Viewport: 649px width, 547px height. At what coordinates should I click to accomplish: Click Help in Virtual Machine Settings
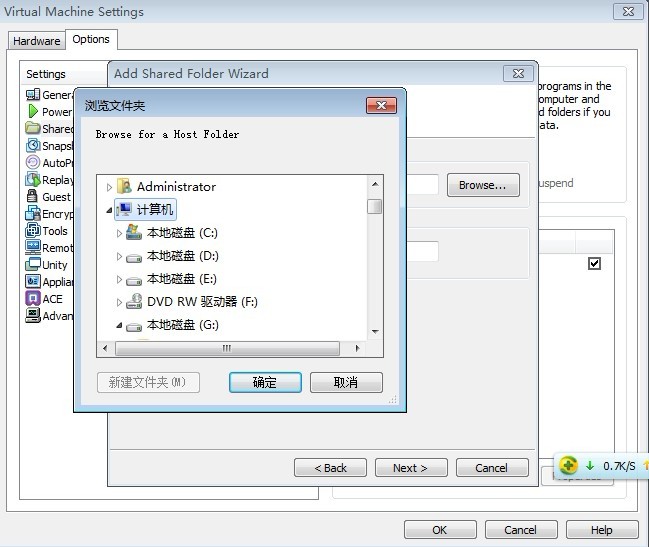point(602,530)
